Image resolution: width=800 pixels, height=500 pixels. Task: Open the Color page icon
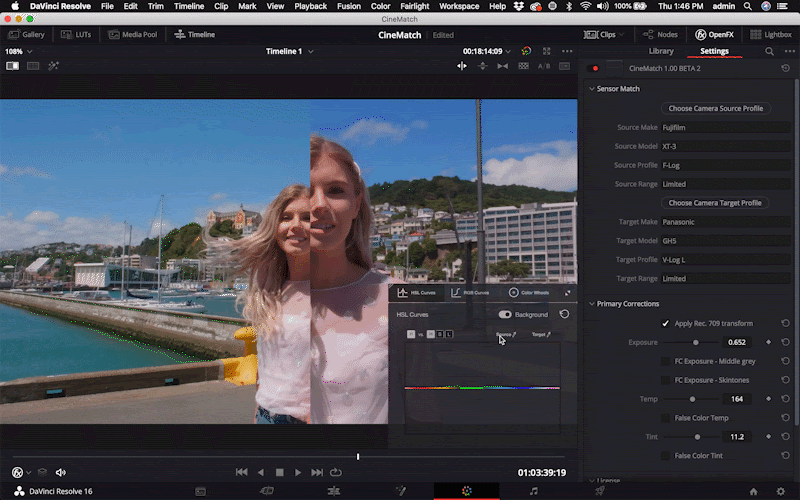(x=466, y=491)
